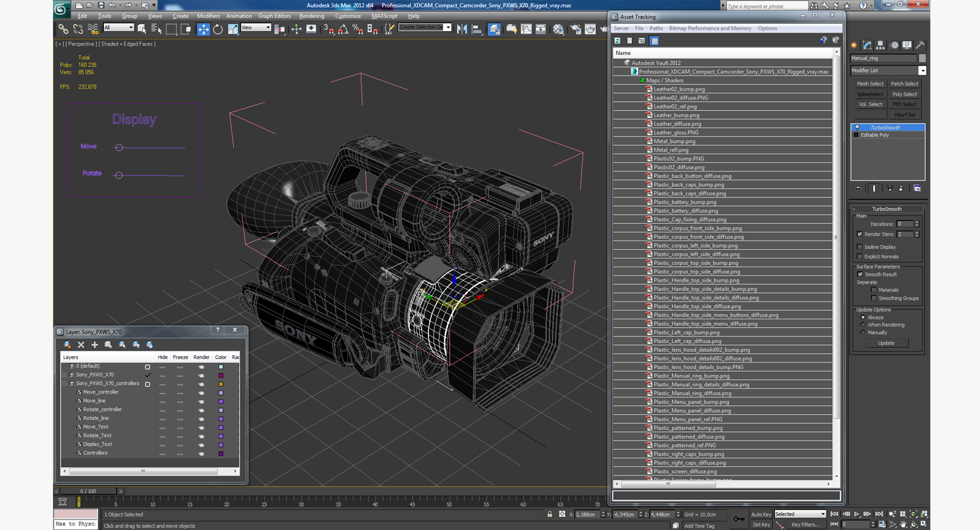This screenshot has width=980, height=530.
Task: Open Bitmap Performance and Memory menu
Action: (x=710, y=28)
